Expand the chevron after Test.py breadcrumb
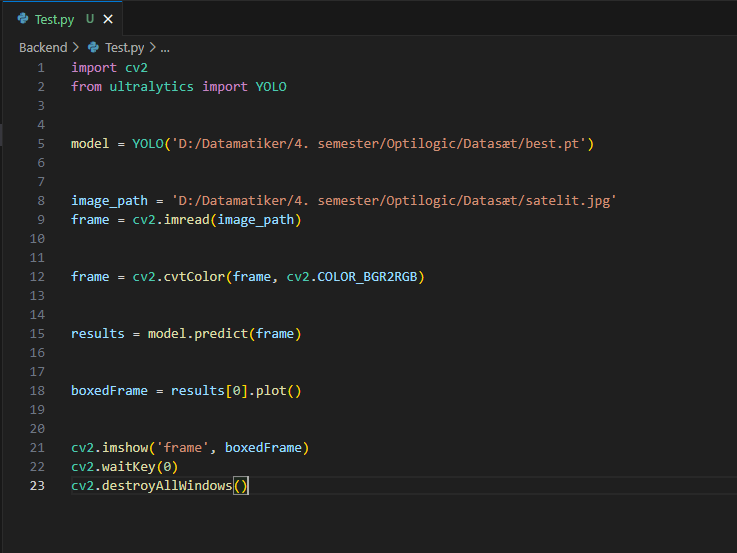Viewport: 737px width, 553px height. [x=152, y=47]
